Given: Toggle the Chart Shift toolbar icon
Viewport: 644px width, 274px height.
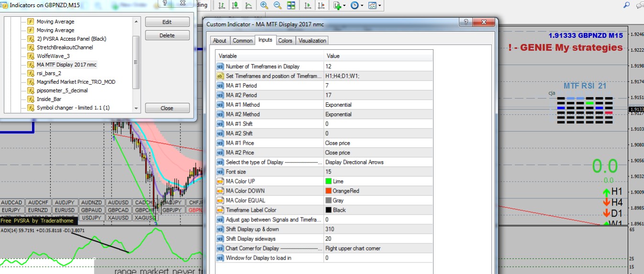Looking at the screenshot, I should coord(321,6).
